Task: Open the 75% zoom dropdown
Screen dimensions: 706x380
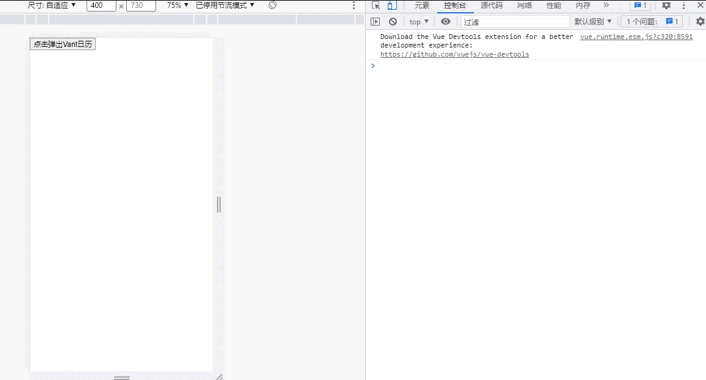Action: pos(177,5)
